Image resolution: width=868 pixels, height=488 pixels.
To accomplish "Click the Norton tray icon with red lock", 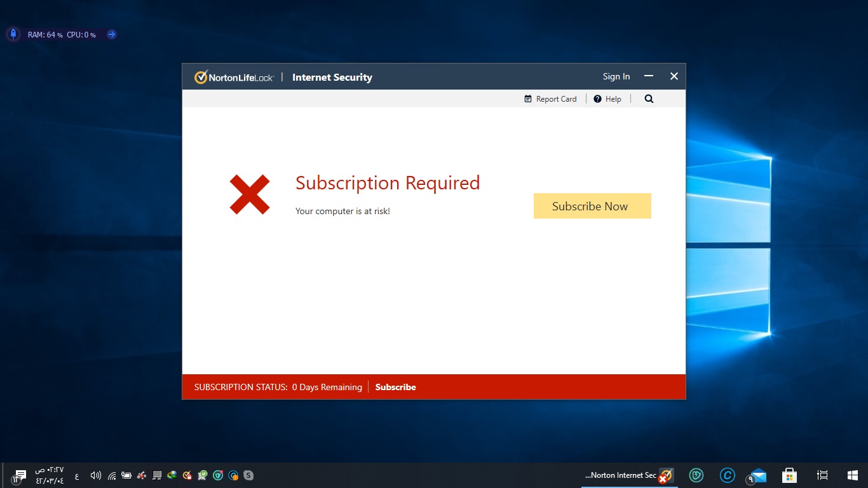I will (x=187, y=475).
